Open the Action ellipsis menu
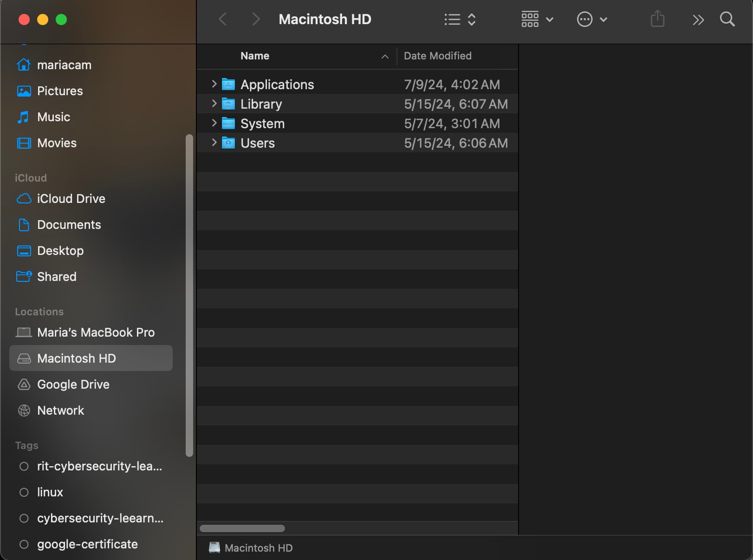The height and width of the screenshot is (560, 753). (592, 20)
